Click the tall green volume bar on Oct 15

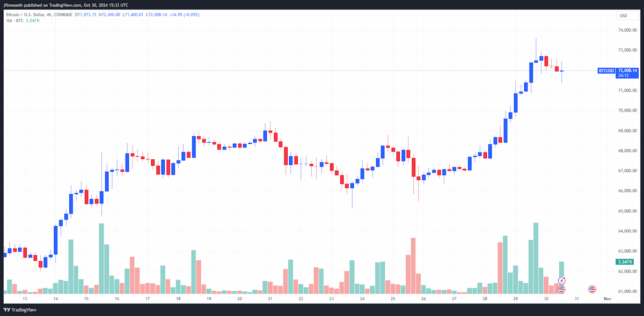101,259
